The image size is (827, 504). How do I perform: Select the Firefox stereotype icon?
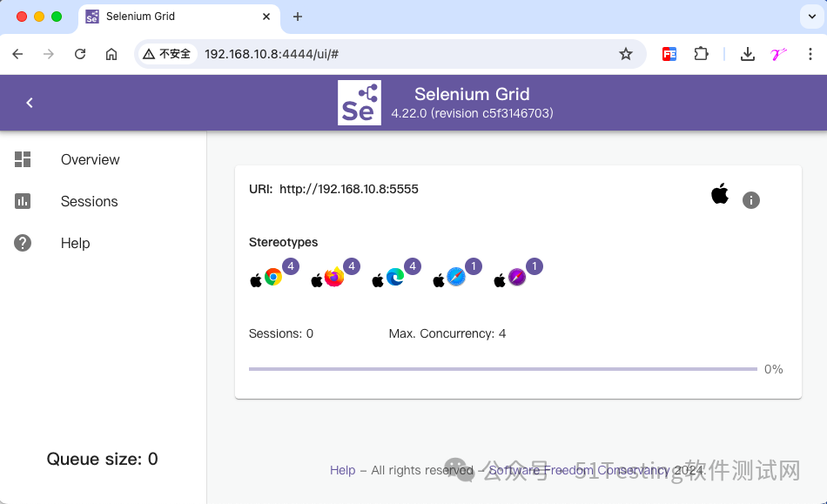334,277
